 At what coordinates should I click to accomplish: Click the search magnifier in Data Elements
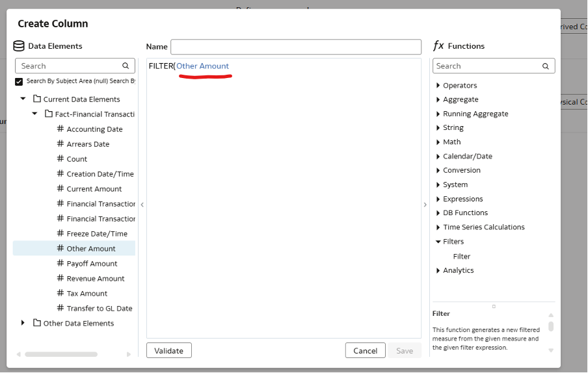(x=126, y=66)
